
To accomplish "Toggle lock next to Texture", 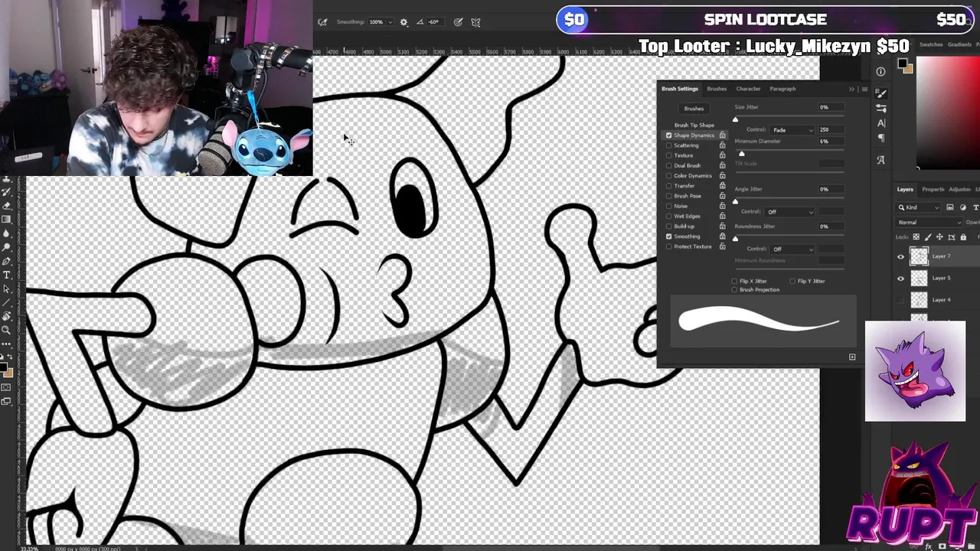I will (x=722, y=155).
